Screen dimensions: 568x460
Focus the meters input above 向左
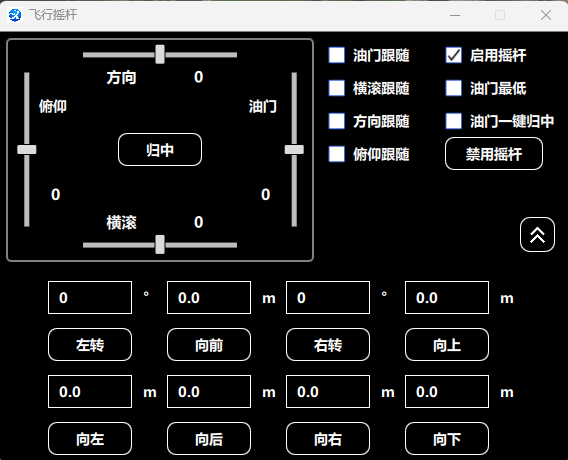(x=90, y=392)
